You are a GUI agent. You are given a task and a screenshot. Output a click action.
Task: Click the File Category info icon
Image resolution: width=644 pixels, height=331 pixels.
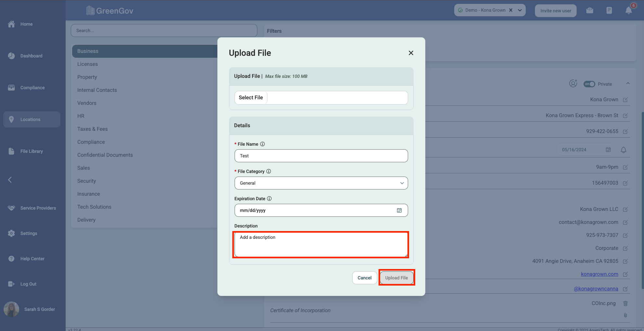269,171
